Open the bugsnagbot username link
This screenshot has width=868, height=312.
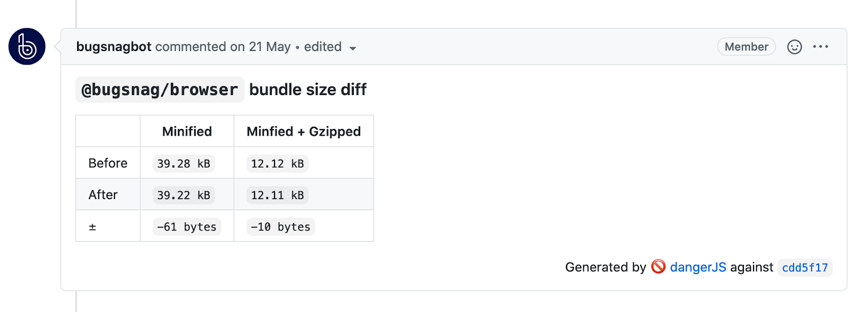(x=114, y=47)
